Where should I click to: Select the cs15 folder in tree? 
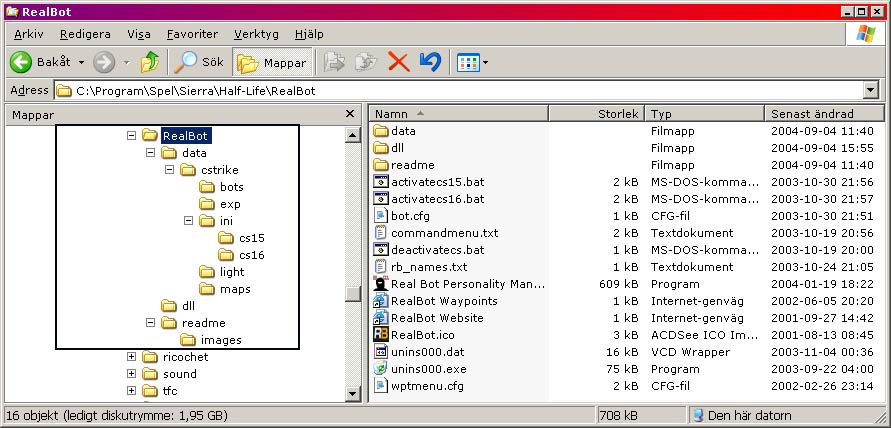pyautogui.click(x=242, y=238)
